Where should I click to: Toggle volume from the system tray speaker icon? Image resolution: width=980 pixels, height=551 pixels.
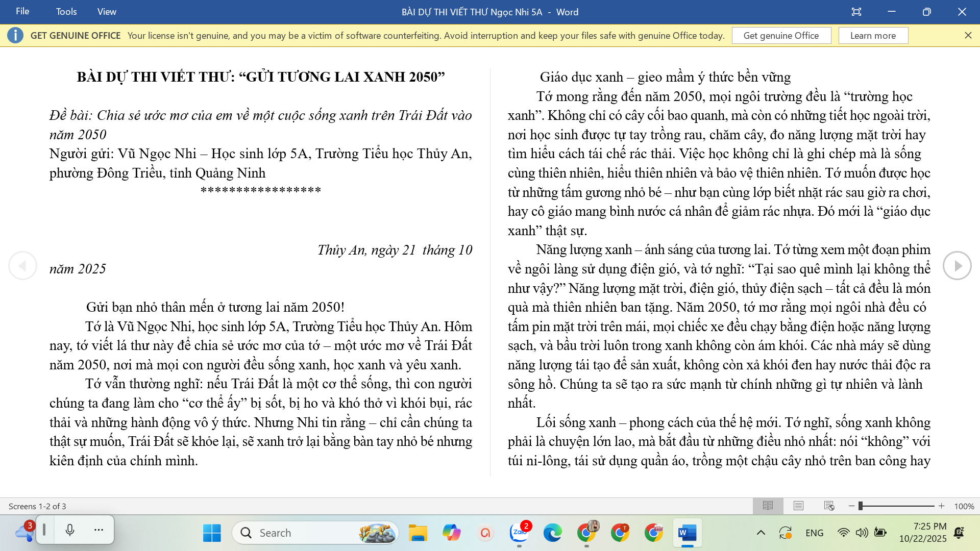pyautogui.click(x=862, y=533)
